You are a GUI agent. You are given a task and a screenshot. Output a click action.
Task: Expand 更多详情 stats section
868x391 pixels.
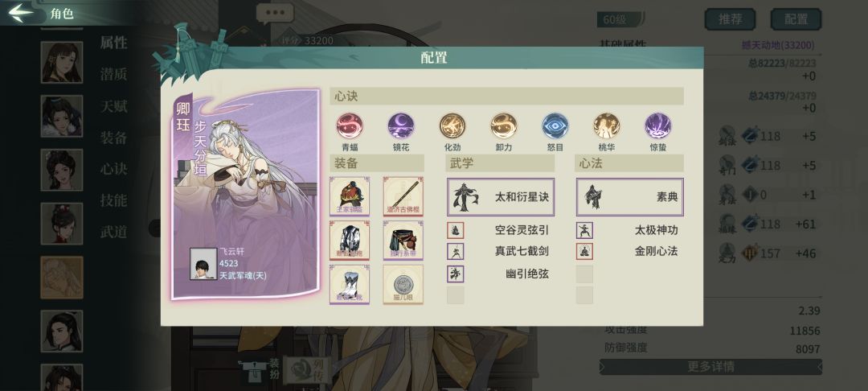710,367
